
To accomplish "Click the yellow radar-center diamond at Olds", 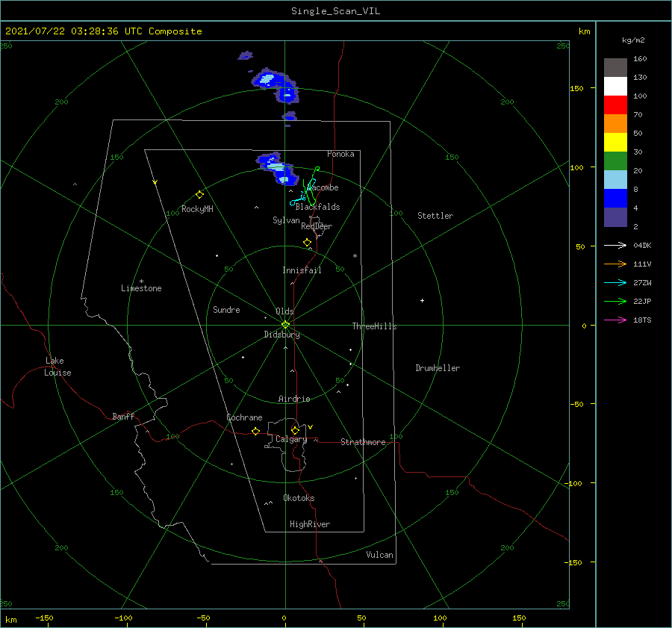I will point(285,325).
